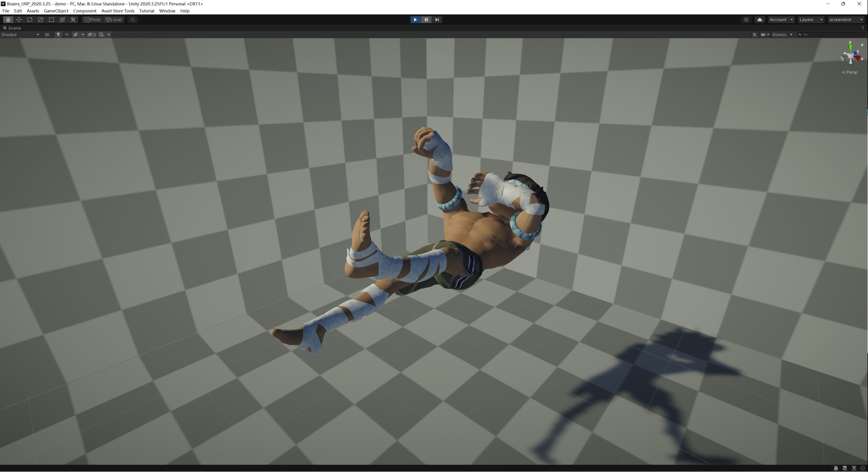
Task: Toggle scene audio speaker icon
Action: coord(67,34)
